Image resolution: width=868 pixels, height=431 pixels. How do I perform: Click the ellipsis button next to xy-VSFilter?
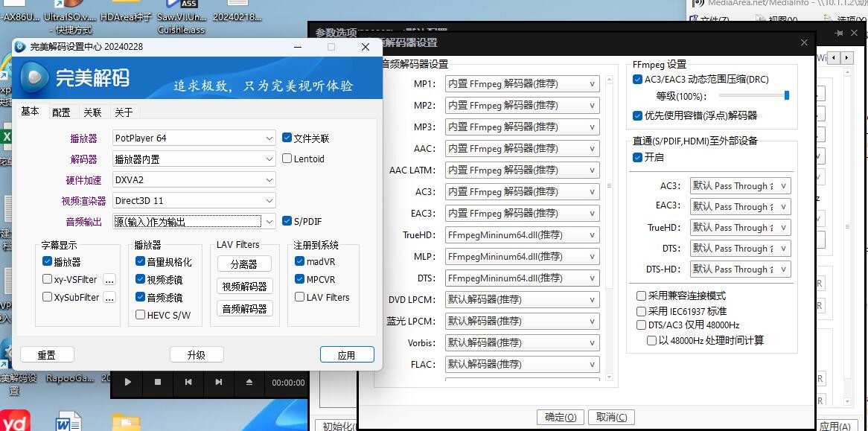coord(109,280)
